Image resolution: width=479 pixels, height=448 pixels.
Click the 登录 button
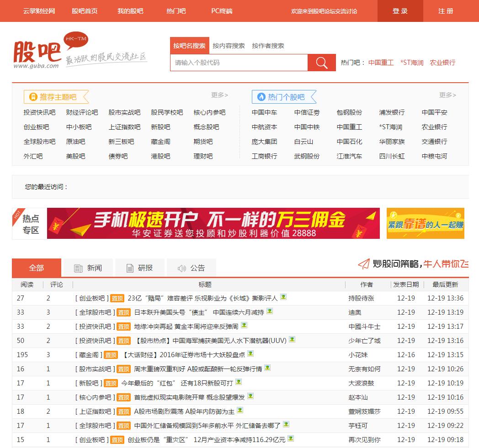click(x=400, y=11)
